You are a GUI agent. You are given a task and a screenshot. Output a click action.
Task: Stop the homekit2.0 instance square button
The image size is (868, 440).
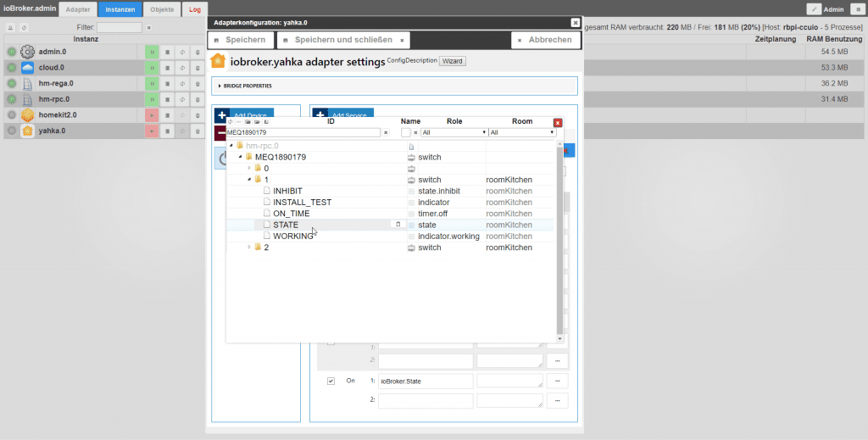167,115
